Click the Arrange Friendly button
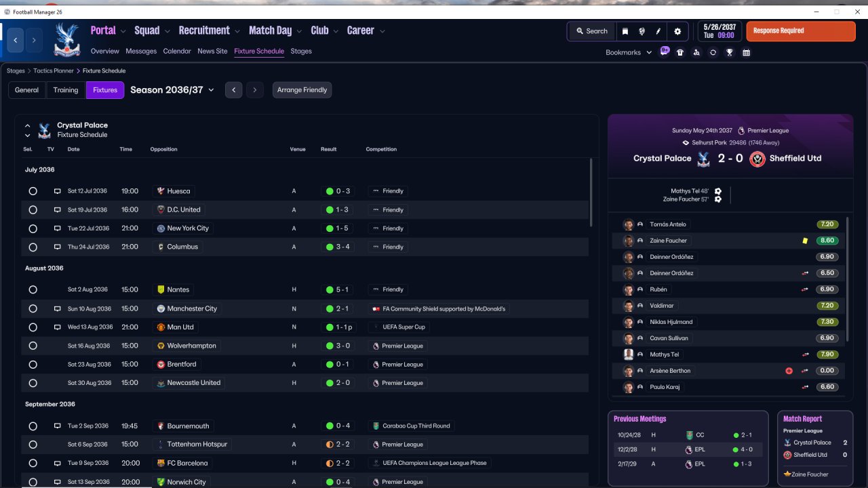The width and height of the screenshot is (868, 488). [302, 90]
